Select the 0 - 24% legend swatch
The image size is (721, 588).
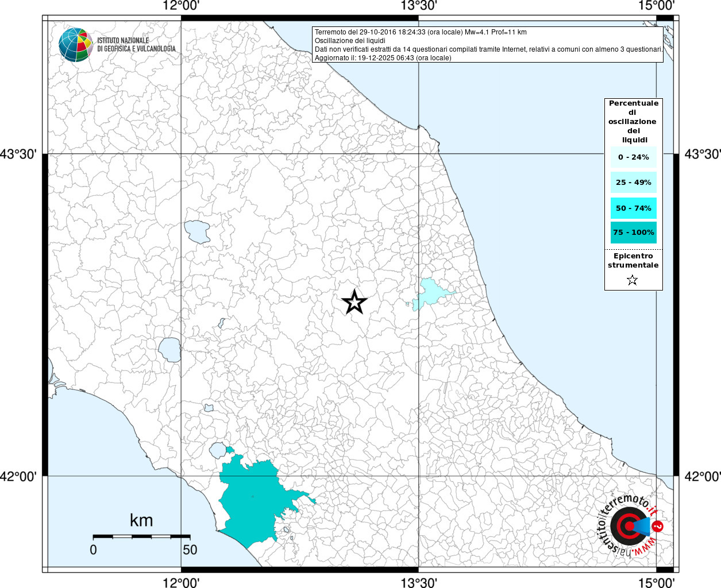pyautogui.click(x=633, y=157)
